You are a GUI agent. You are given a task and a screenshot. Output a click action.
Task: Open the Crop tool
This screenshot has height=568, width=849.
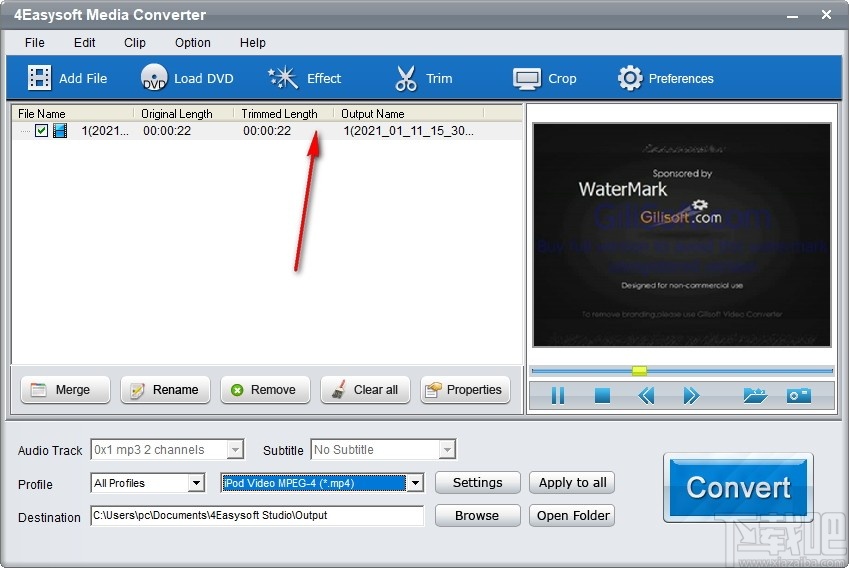[x=545, y=78]
